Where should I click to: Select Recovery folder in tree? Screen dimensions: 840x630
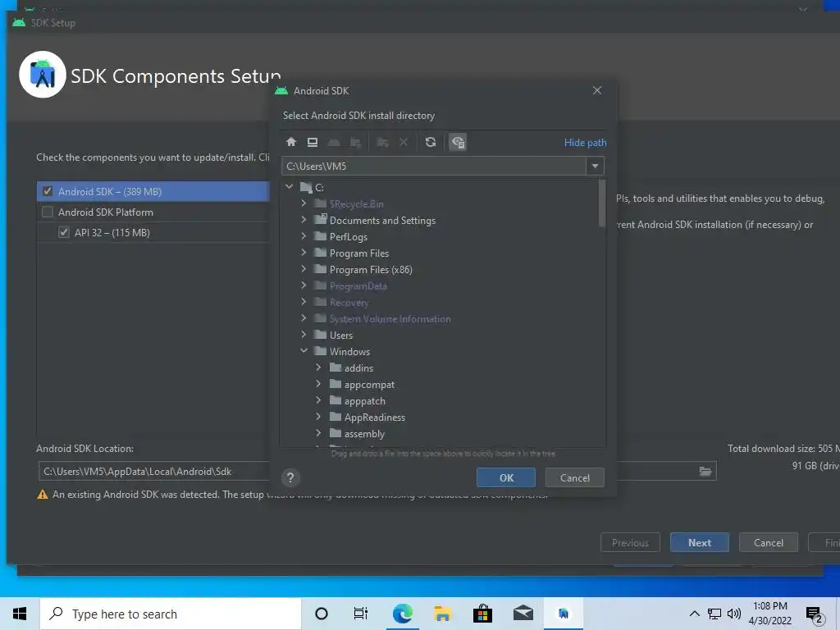(x=349, y=303)
